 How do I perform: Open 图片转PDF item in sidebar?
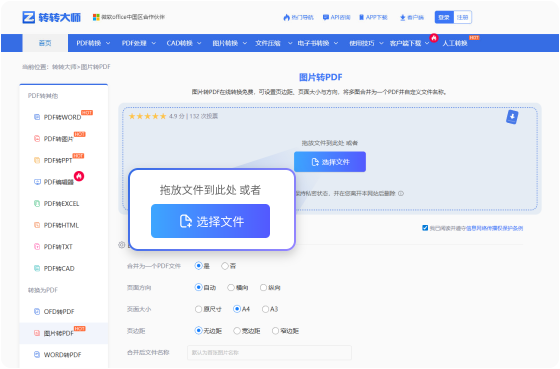pyautogui.click(x=64, y=333)
